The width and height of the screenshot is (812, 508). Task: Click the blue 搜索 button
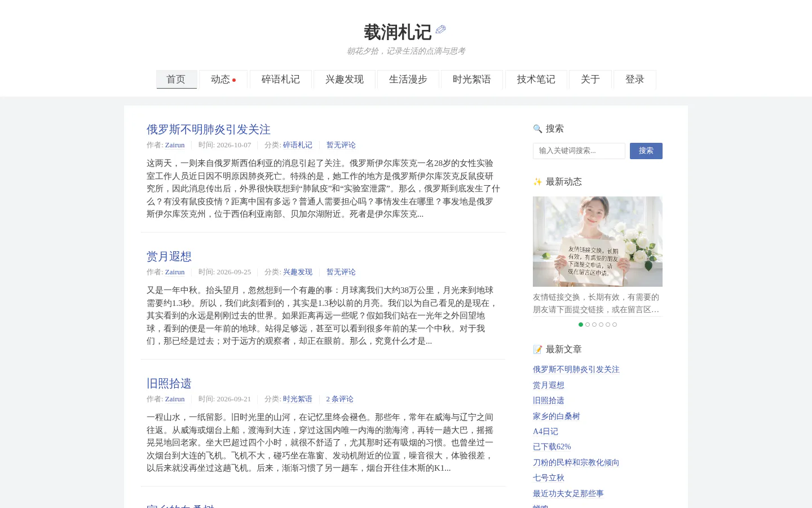coord(646,151)
